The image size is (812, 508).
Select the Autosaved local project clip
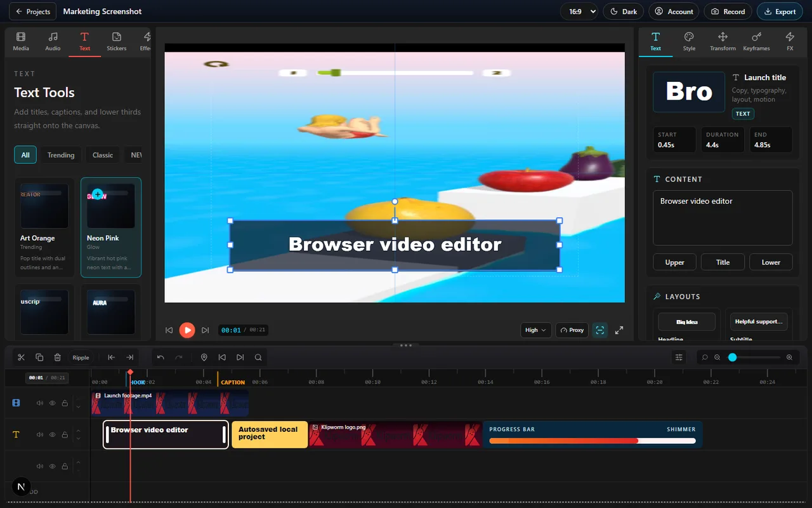pyautogui.click(x=270, y=434)
